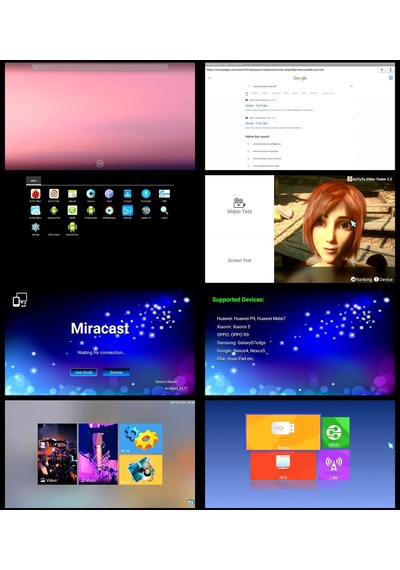Click the User Guide button
The image size is (400, 570).
(84, 372)
